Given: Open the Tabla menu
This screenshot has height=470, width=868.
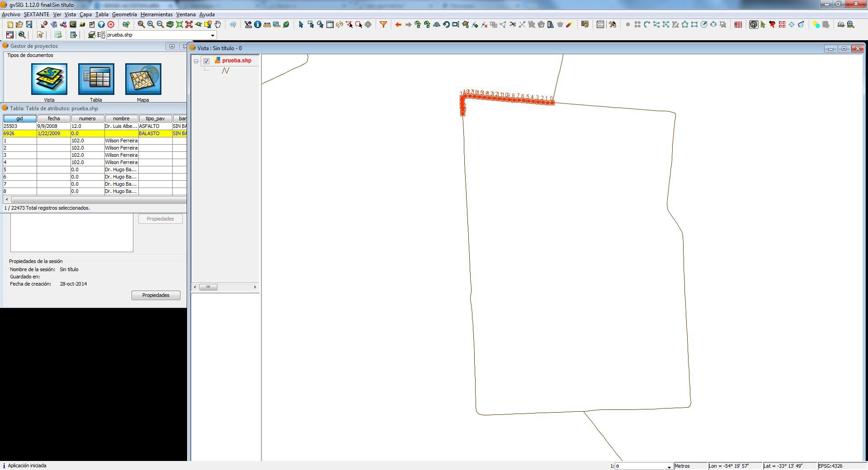Looking at the screenshot, I should 102,14.
